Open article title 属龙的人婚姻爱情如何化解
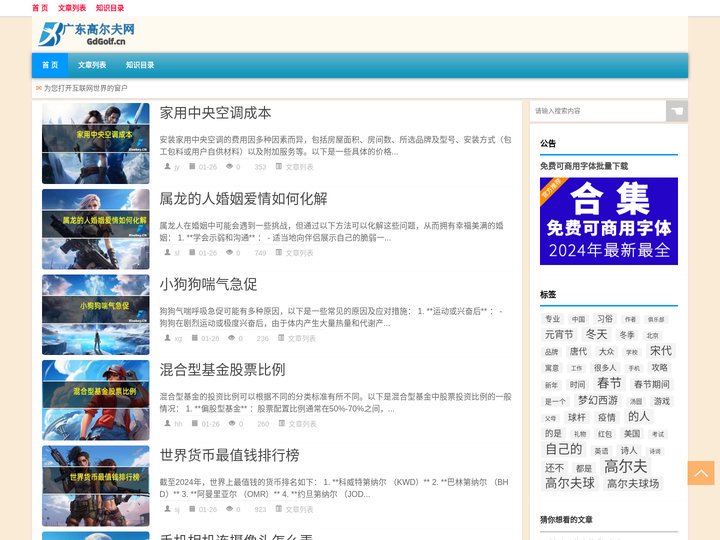 point(243,199)
